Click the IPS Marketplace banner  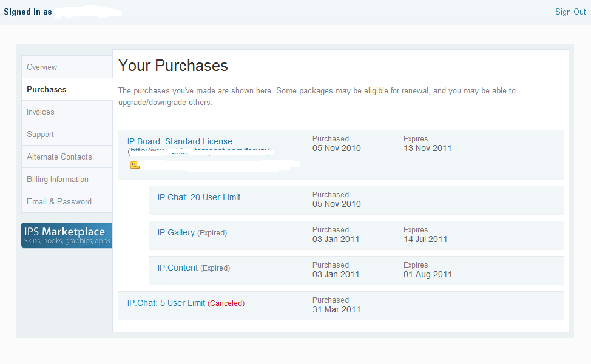pyautogui.click(x=67, y=235)
